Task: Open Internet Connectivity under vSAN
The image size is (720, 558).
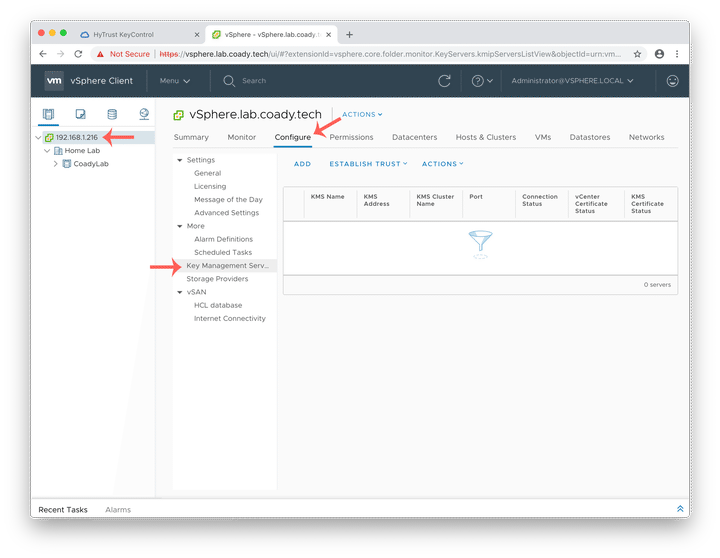Action: pyautogui.click(x=230, y=319)
